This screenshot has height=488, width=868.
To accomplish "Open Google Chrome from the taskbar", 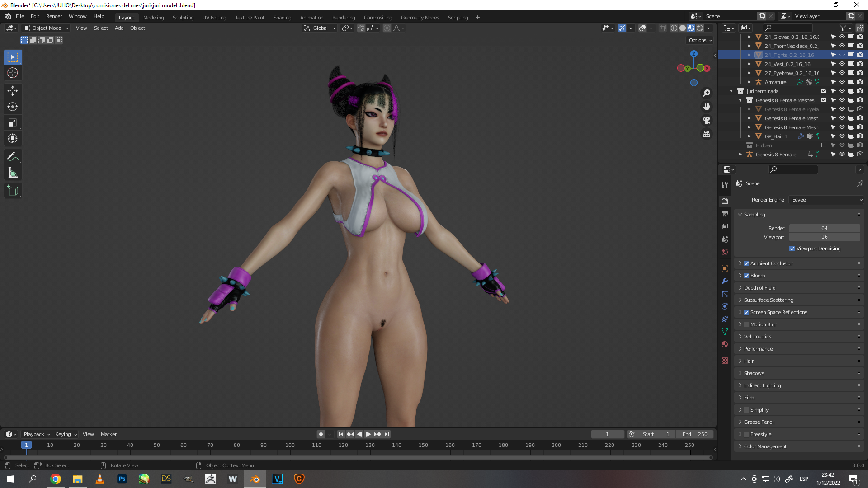I will click(56, 479).
